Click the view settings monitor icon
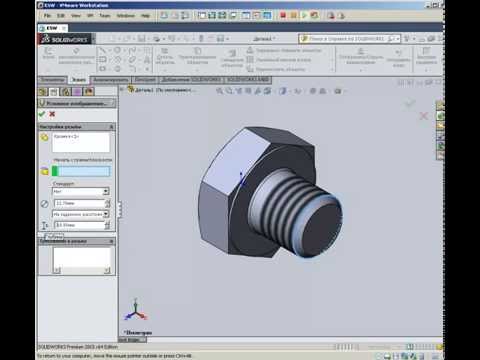 338,91
